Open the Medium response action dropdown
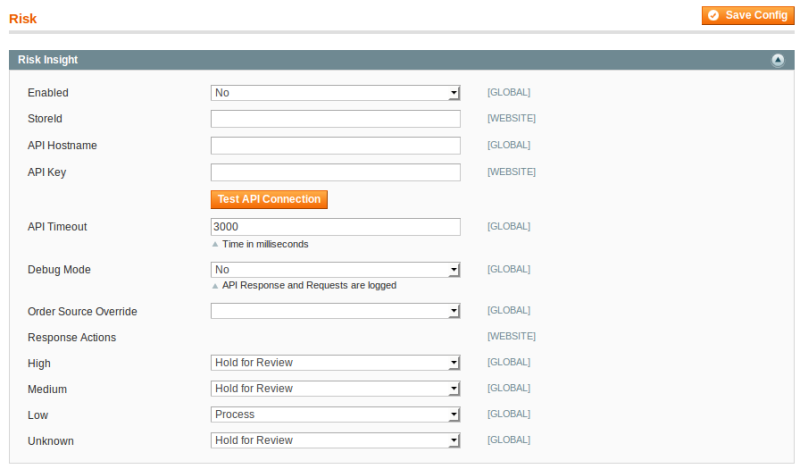 point(335,388)
